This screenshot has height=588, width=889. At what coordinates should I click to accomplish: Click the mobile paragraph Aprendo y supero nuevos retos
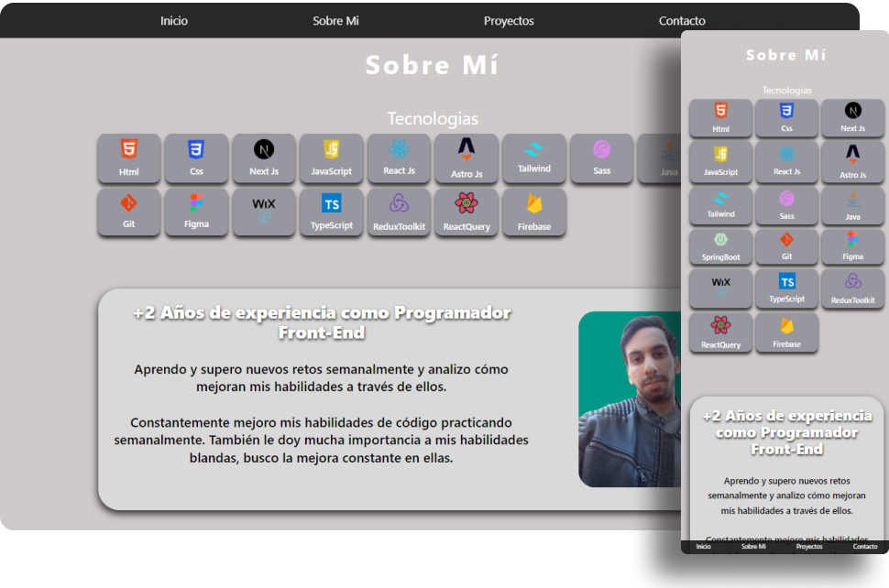point(787,495)
